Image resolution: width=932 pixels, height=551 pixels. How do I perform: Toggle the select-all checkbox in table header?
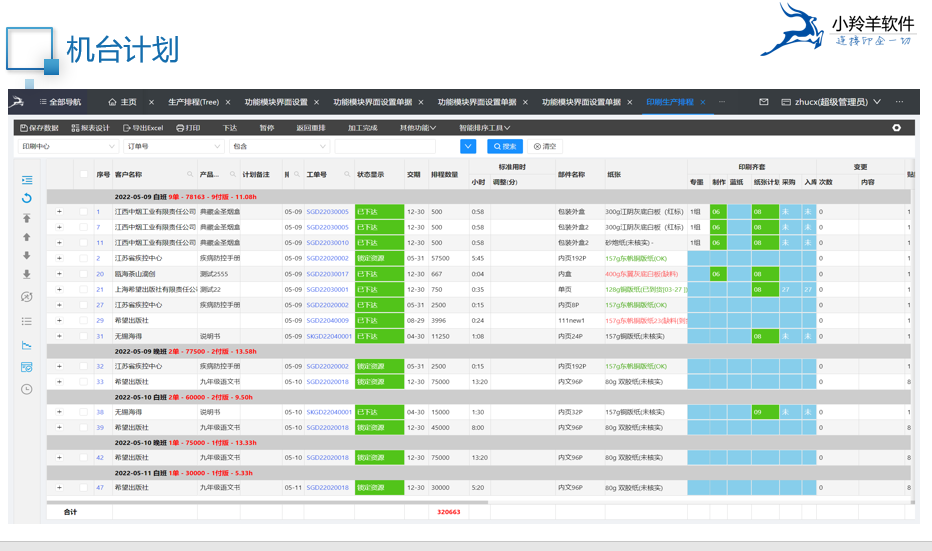click(x=83, y=174)
